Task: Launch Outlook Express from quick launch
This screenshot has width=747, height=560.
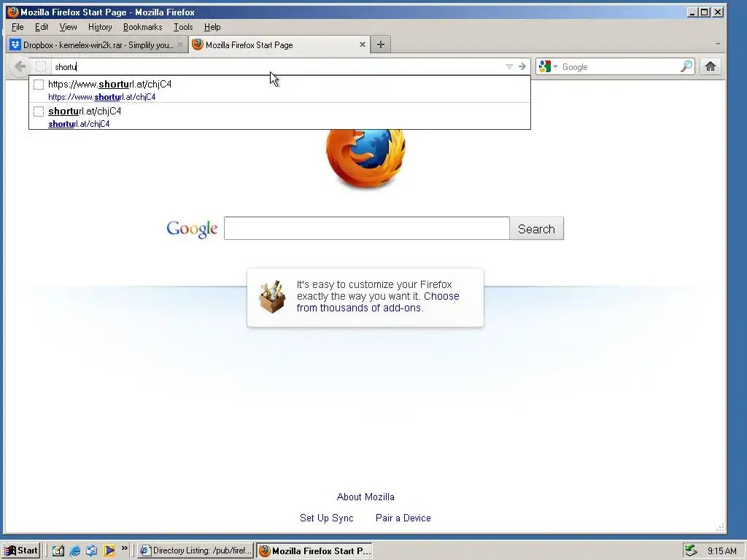Action: [91, 551]
